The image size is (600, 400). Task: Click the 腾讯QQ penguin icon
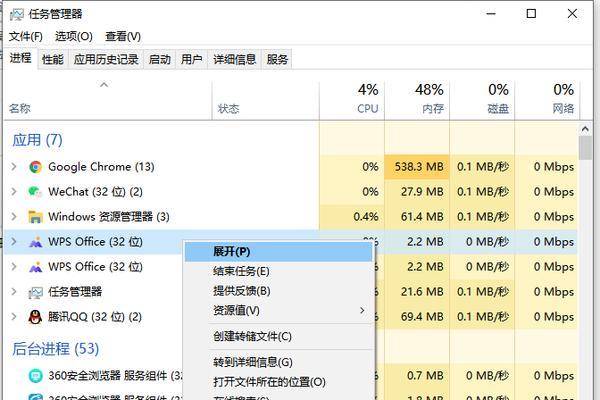coord(36,317)
